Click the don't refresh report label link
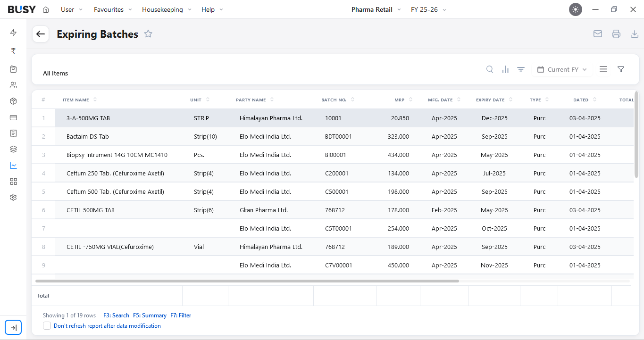 (x=107, y=326)
